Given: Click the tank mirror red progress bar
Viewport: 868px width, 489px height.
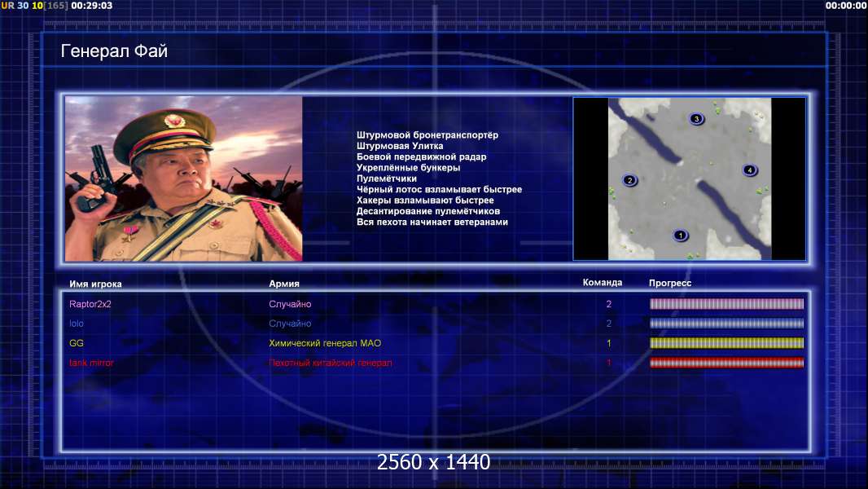Looking at the screenshot, I should 726,363.
